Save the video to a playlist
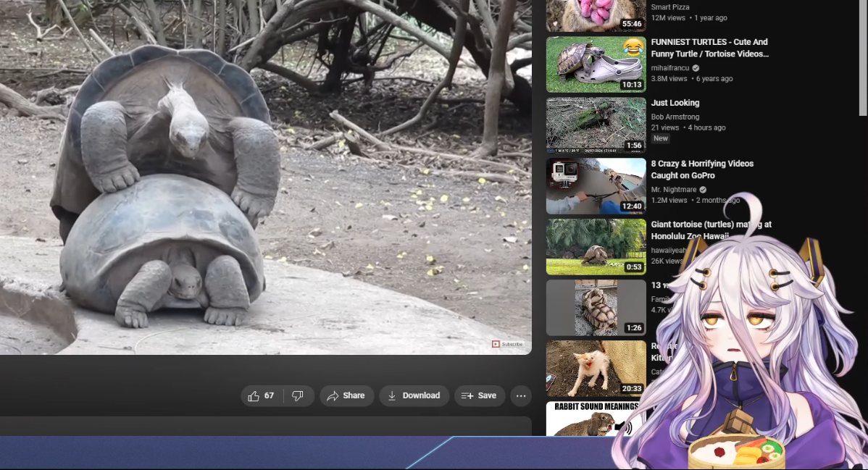 [479, 396]
